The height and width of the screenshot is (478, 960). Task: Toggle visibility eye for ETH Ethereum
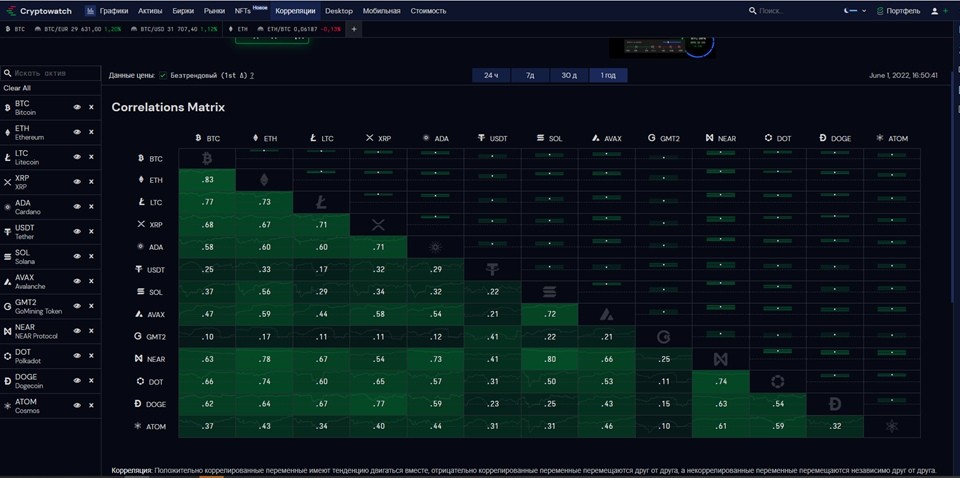click(77, 132)
